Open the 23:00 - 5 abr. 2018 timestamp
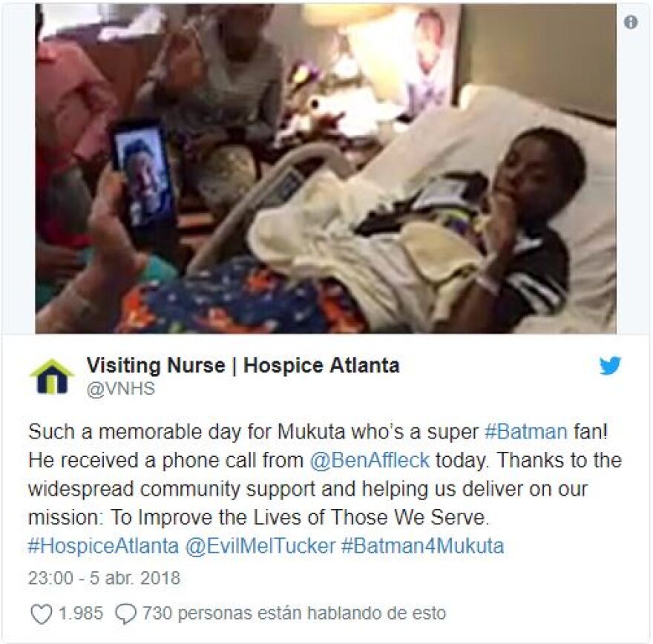This screenshot has width=653, height=644. pos(104,578)
